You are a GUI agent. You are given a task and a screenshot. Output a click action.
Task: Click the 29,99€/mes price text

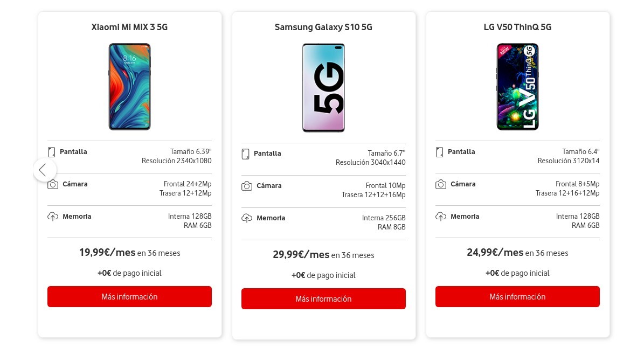click(x=301, y=255)
